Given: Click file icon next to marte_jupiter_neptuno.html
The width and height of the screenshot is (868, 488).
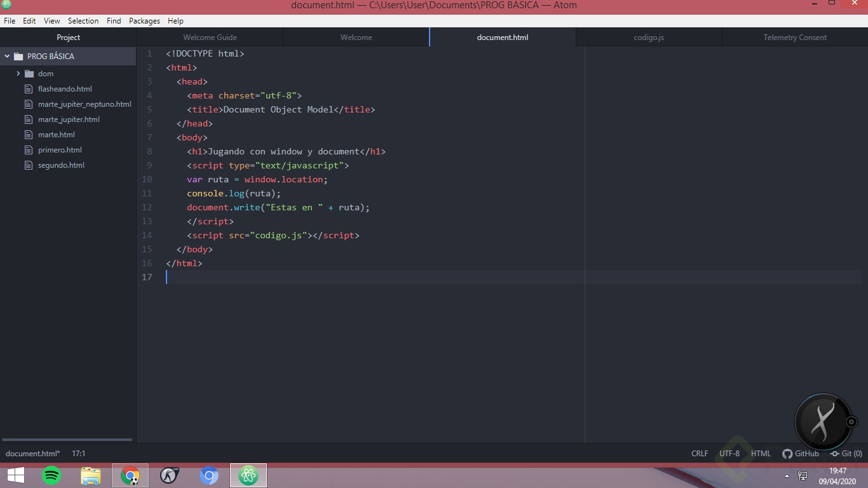Looking at the screenshot, I should pos(28,104).
